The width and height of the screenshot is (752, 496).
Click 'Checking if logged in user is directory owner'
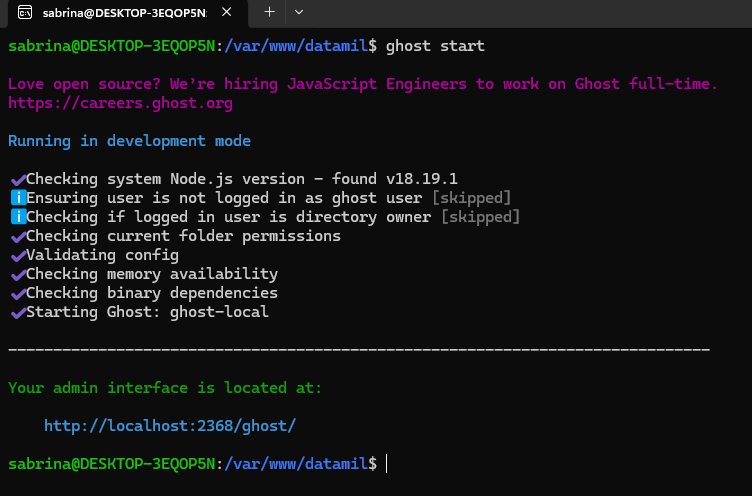228,217
